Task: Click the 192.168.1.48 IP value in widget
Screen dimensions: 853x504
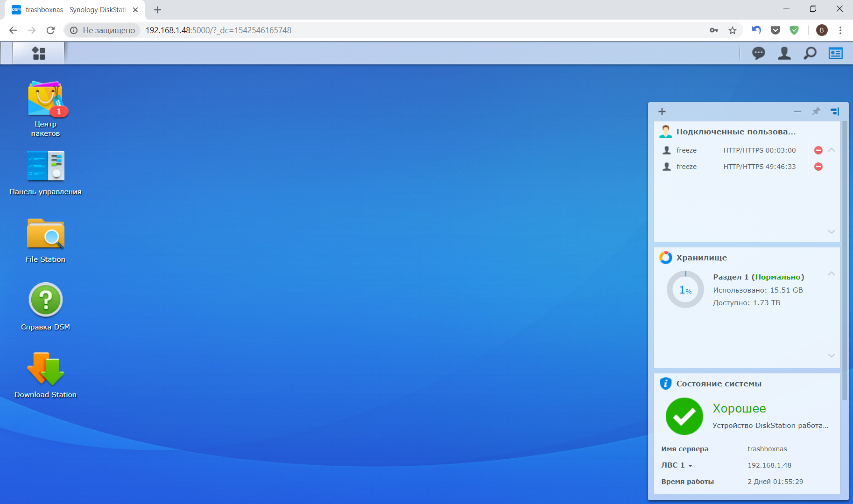Action: point(769,465)
